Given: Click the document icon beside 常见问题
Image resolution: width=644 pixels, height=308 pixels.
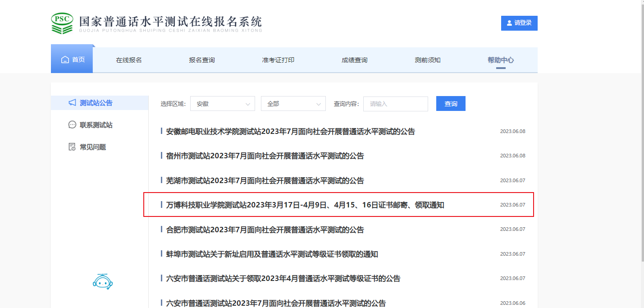Looking at the screenshot, I should (72, 147).
